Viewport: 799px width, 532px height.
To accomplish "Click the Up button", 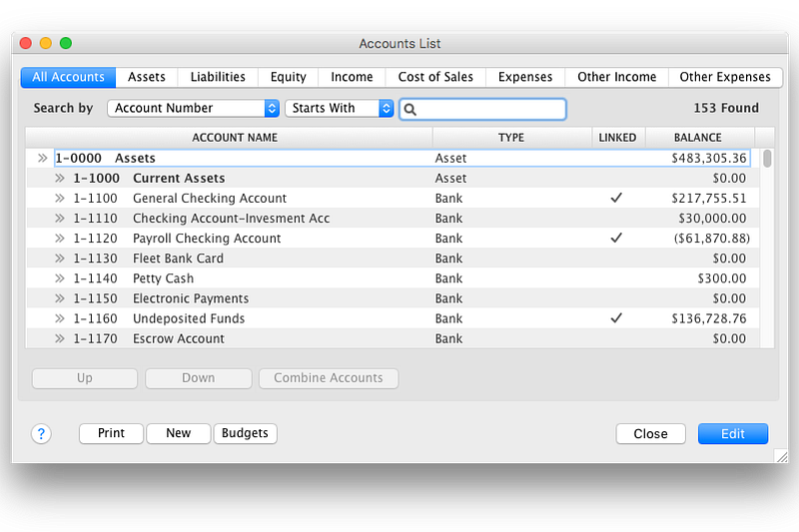I will (x=85, y=378).
